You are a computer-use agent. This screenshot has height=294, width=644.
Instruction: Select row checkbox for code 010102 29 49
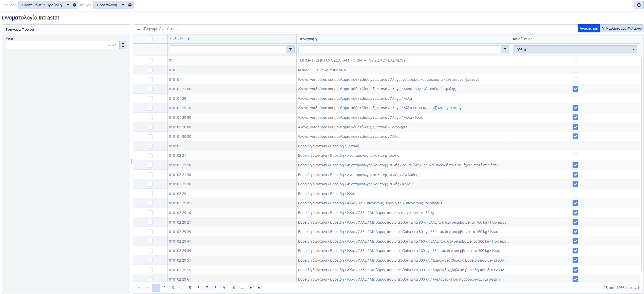(150, 251)
